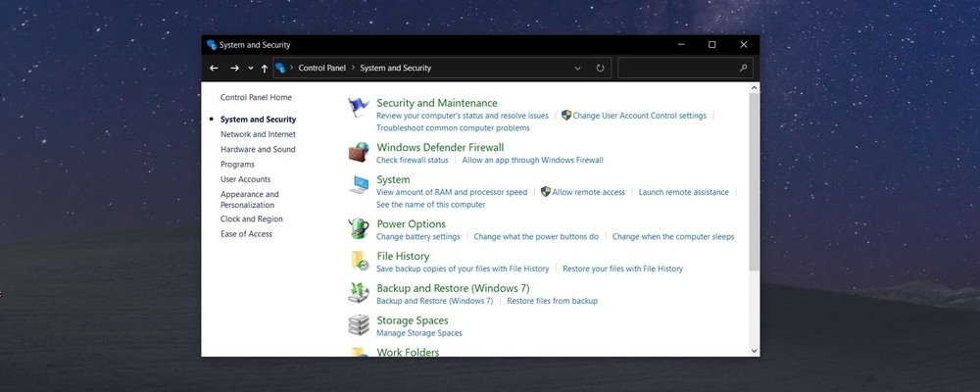
Task: Click Change when the computer sleeps
Action: [x=673, y=237]
